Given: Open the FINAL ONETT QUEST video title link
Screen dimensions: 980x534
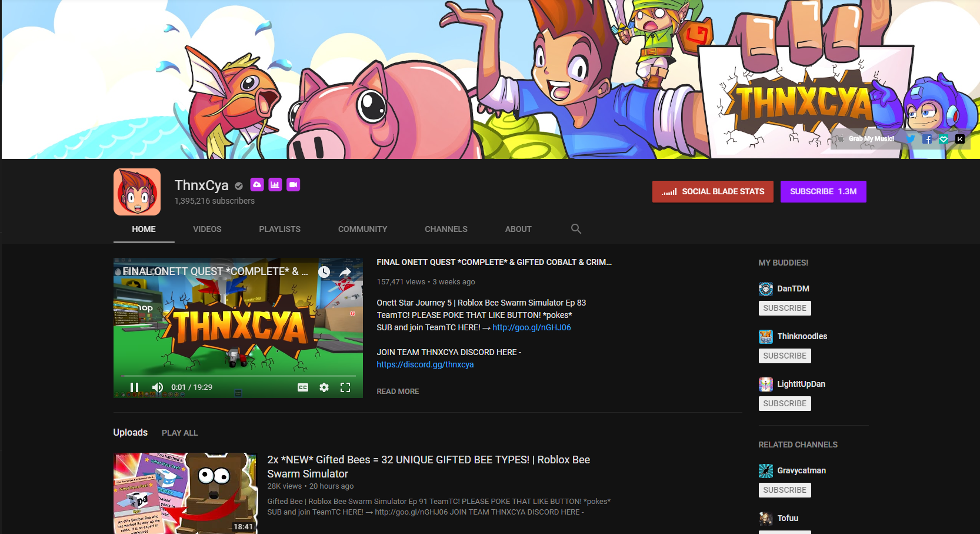Looking at the screenshot, I should (494, 262).
